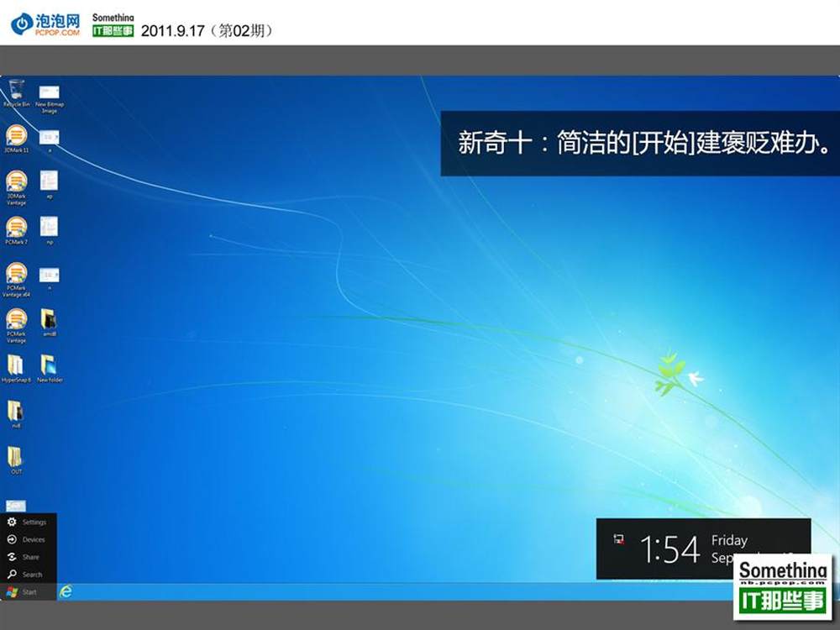Viewport: 840px width, 630px height.
Task: Select the New folder desktop icon
Action: pos(50,369)
